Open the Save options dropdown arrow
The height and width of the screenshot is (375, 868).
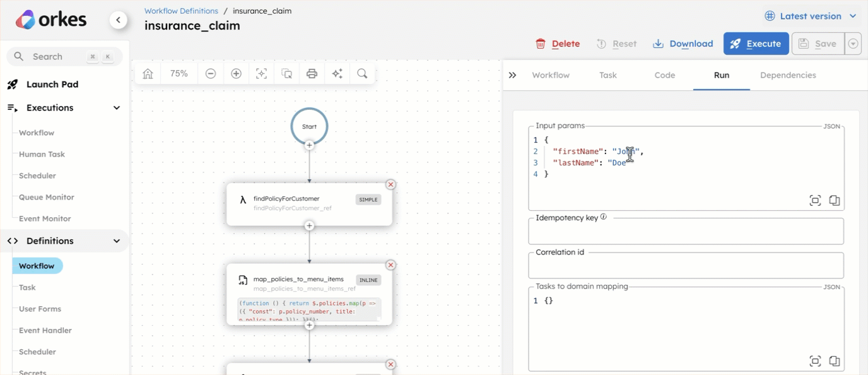(853, 44)
